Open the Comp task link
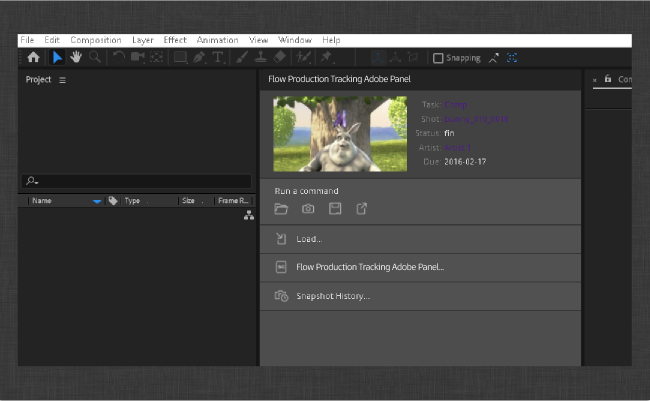This screenshot has height=401, width=650. click(456, 105)
